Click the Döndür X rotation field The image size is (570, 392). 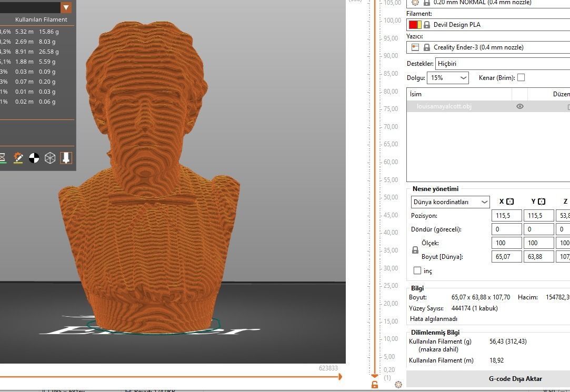tap(506, 229)
